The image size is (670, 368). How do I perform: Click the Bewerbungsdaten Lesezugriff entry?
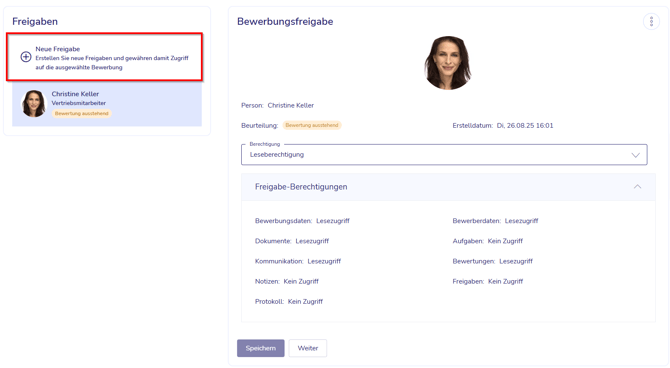[302, 221]
